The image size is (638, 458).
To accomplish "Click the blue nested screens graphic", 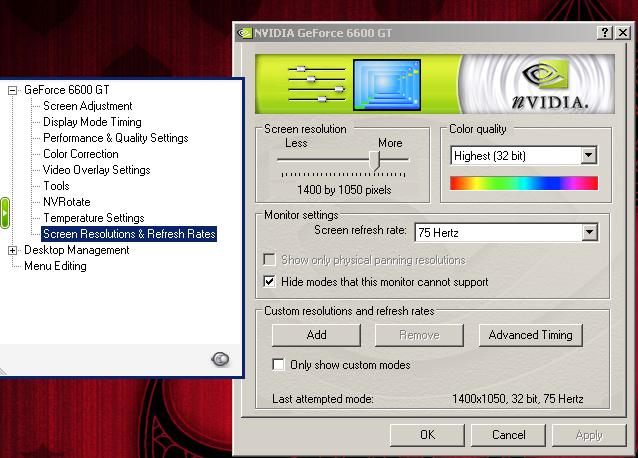I will [x=387, y=85].
